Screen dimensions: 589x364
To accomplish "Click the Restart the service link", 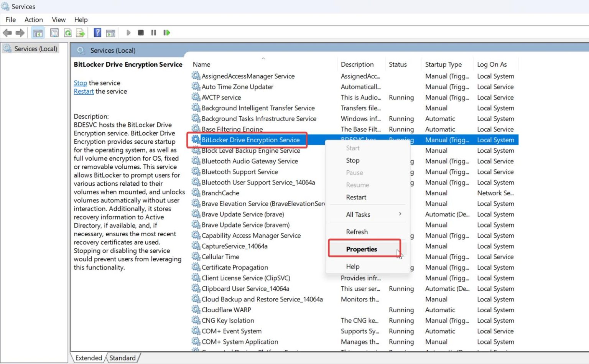I will coord(84,91).
